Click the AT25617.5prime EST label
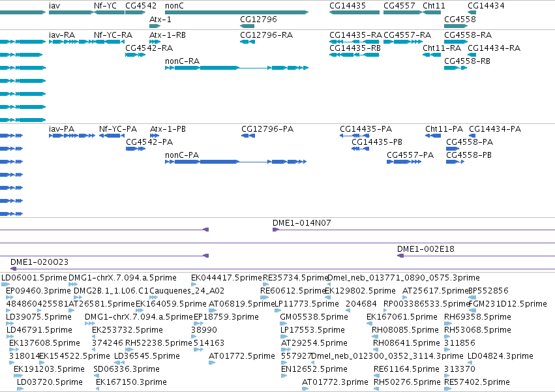 [x=436, y=291]
